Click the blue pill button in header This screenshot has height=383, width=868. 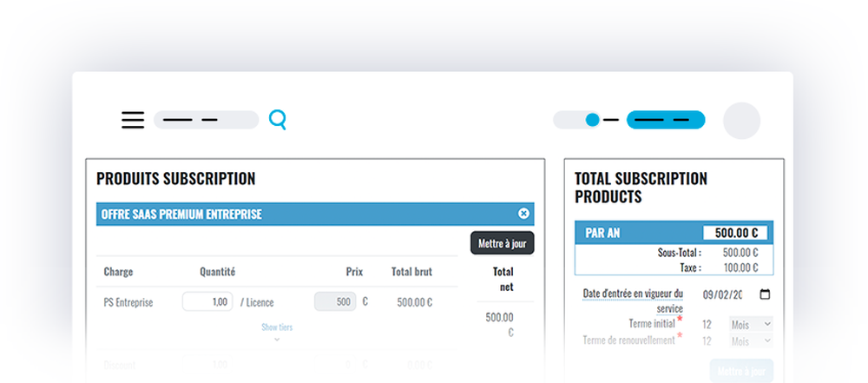coord(666,120)
